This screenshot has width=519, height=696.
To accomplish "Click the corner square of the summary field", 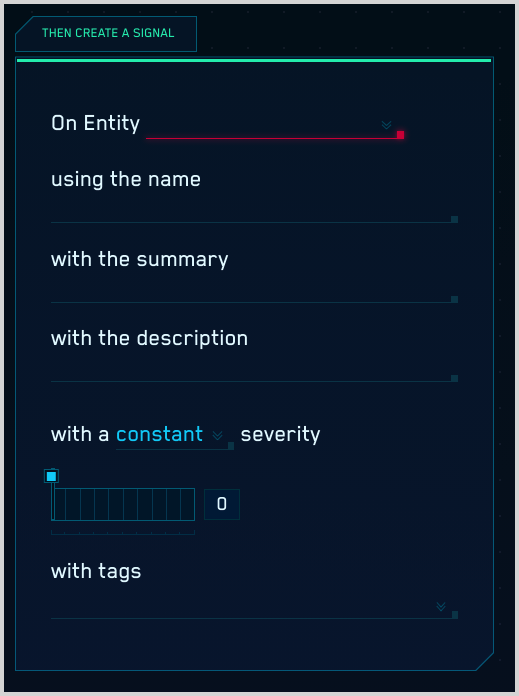I will (x=455, y=299).
